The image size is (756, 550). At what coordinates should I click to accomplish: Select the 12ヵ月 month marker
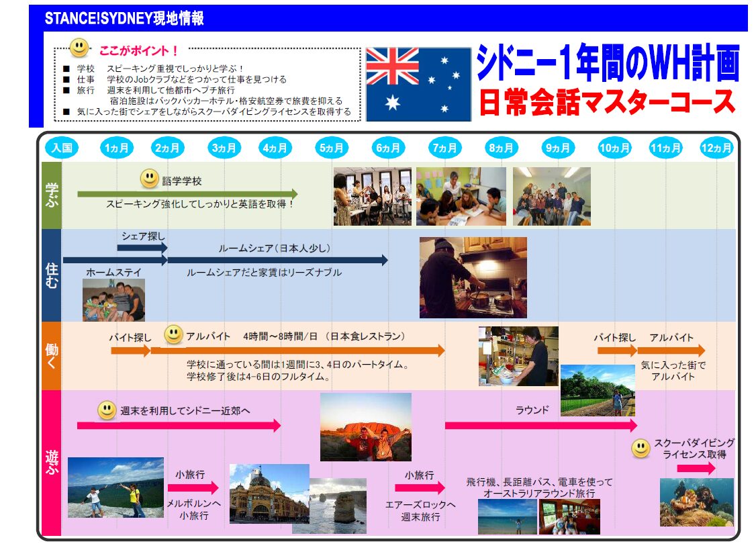coord(716,148)
